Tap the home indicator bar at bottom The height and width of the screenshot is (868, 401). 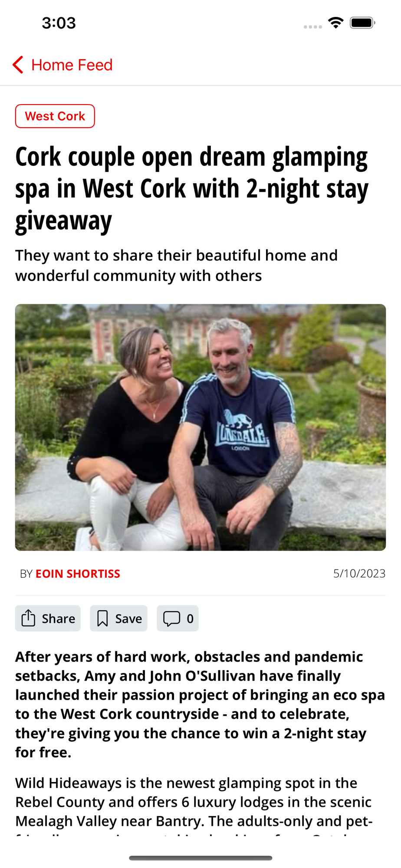pos(200,858)
